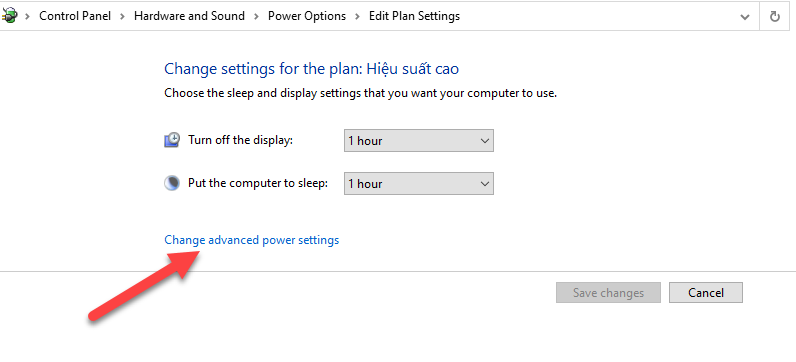Click the Put the computer to sleep label

tap(258, 183)
